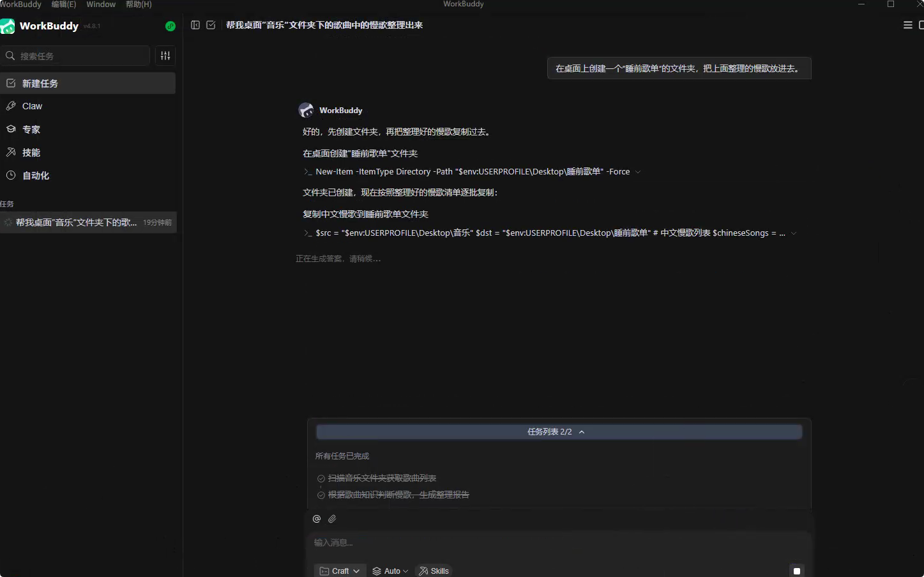Open the filter settings icon beside search

tap(165, 56)
